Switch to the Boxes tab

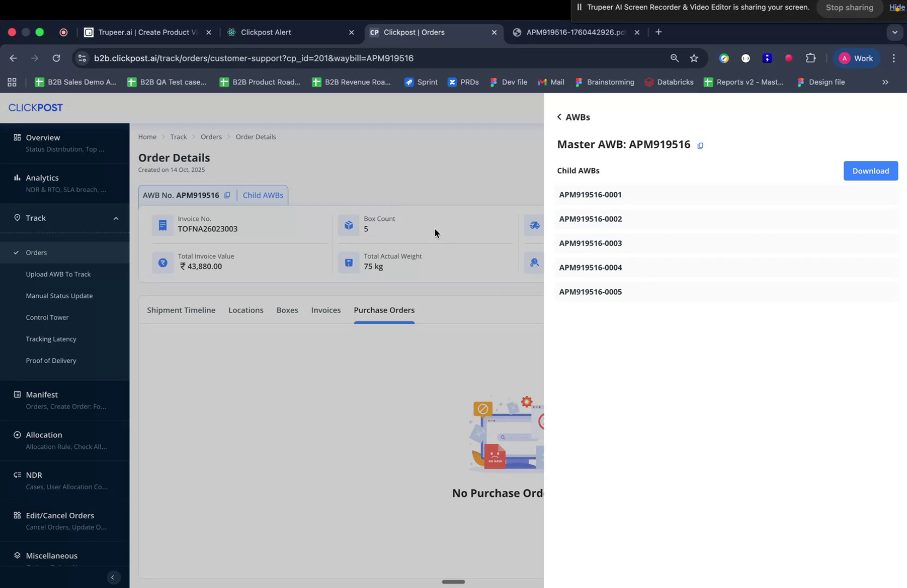point(287,310)
